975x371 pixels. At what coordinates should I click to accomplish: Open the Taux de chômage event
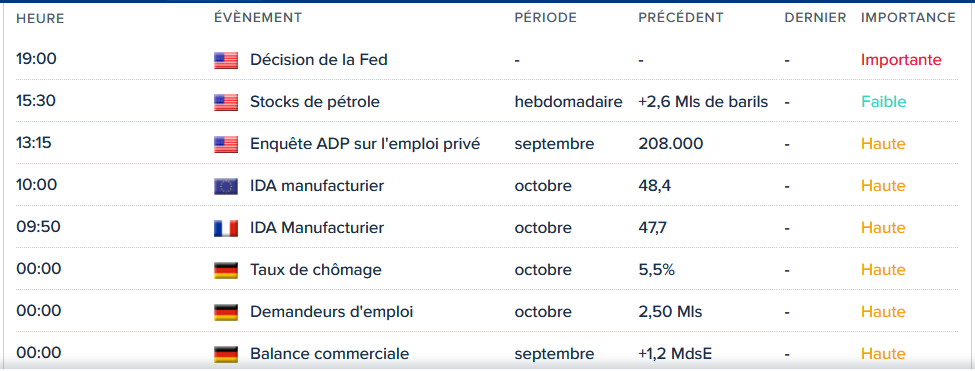[x=316, y=270]
